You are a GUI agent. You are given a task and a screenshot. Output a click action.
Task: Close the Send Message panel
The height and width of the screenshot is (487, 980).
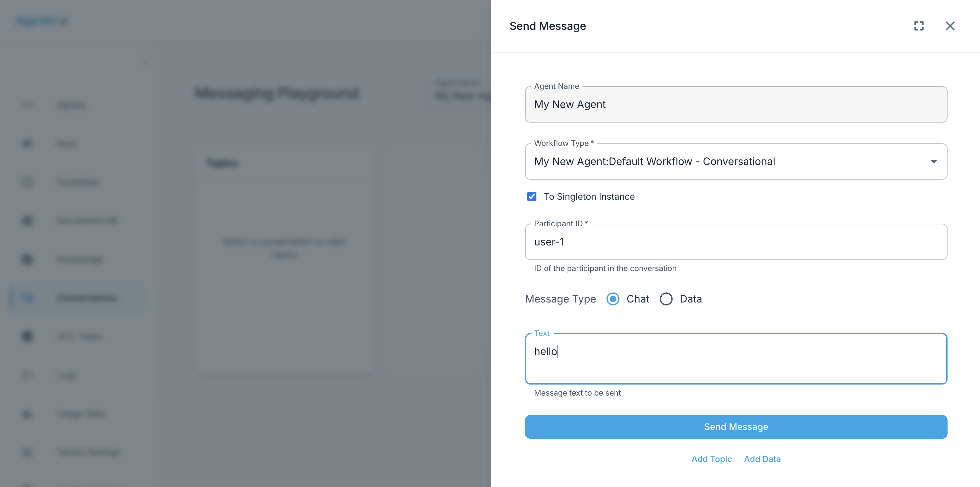pos(950,26)
